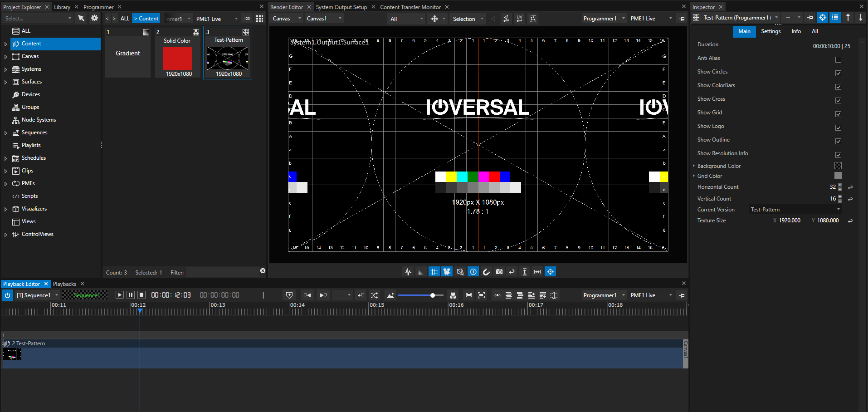This screenshot has height=412, width=868.
Task: Toggle the waveform icon under Render Editor
Action: [x=408, y=272]
